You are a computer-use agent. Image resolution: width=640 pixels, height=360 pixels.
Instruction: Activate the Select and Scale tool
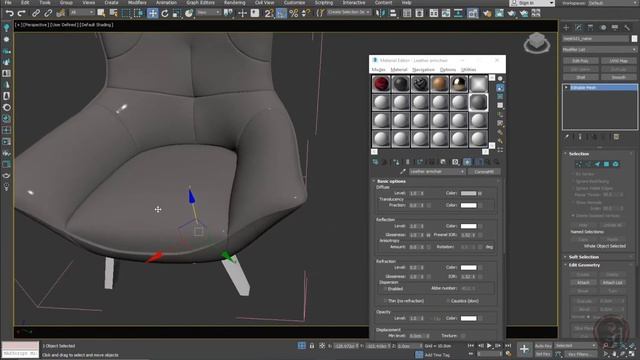(177, 13)
